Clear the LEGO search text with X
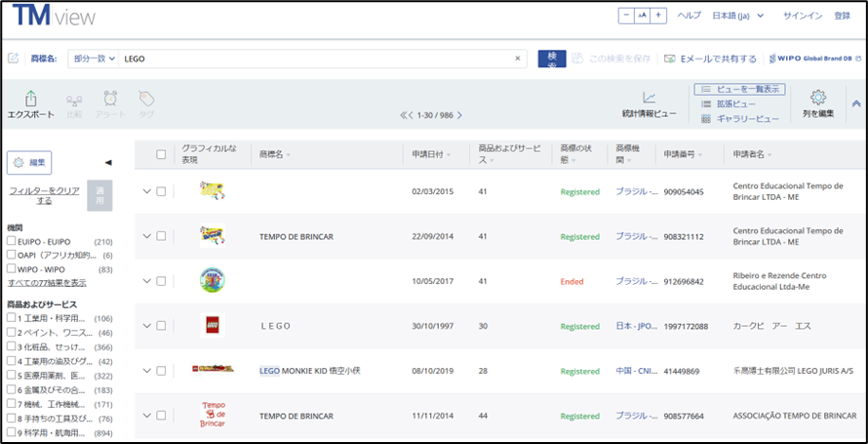Image resolution: width=868 pixels, height=444 pixels. pyautogui.click(x=518, y=59)
